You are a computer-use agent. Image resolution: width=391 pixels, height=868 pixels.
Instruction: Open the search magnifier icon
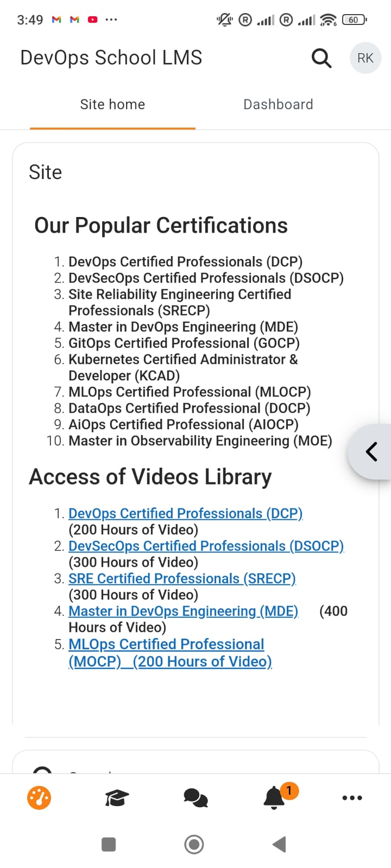click(x=321, y=58)
